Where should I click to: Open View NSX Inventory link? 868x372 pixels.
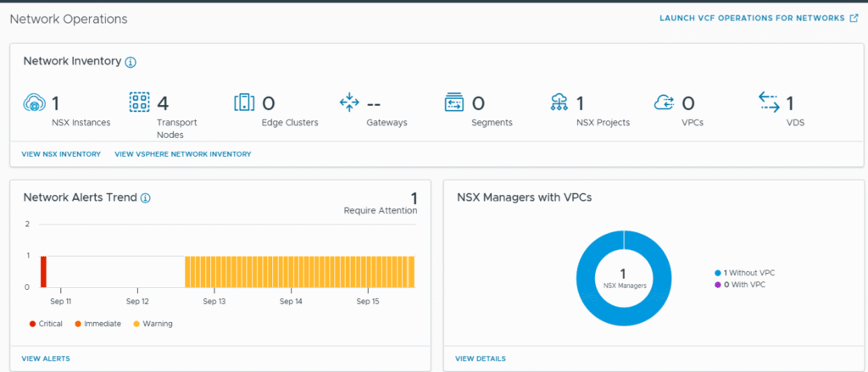[x=62, y=154]
